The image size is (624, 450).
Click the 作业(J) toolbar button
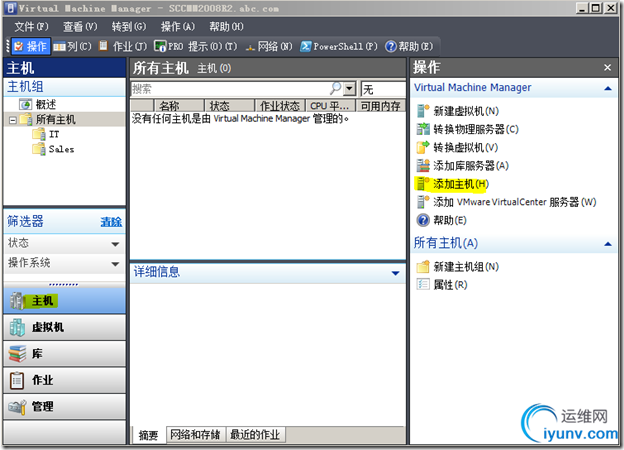pos(123,47)
